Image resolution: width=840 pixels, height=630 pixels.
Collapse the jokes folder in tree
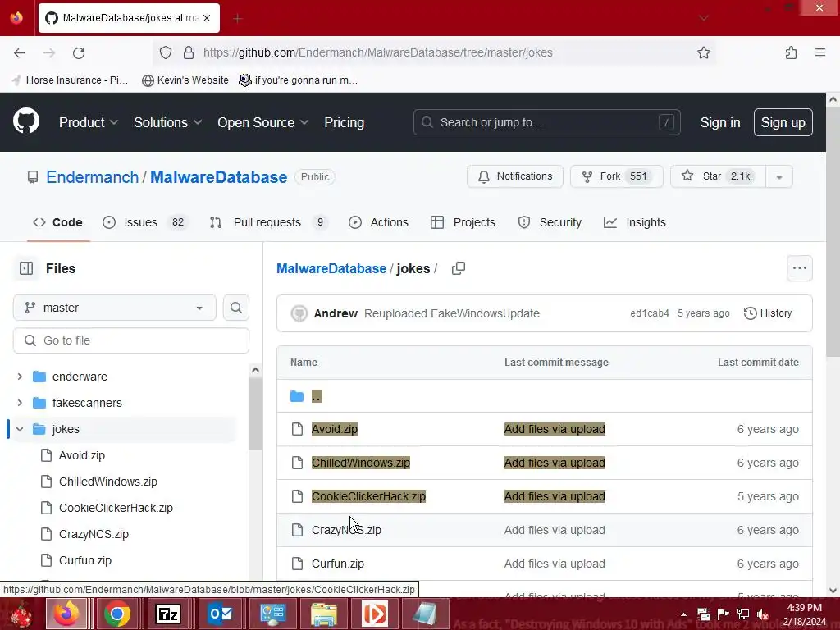coord(20,429)
